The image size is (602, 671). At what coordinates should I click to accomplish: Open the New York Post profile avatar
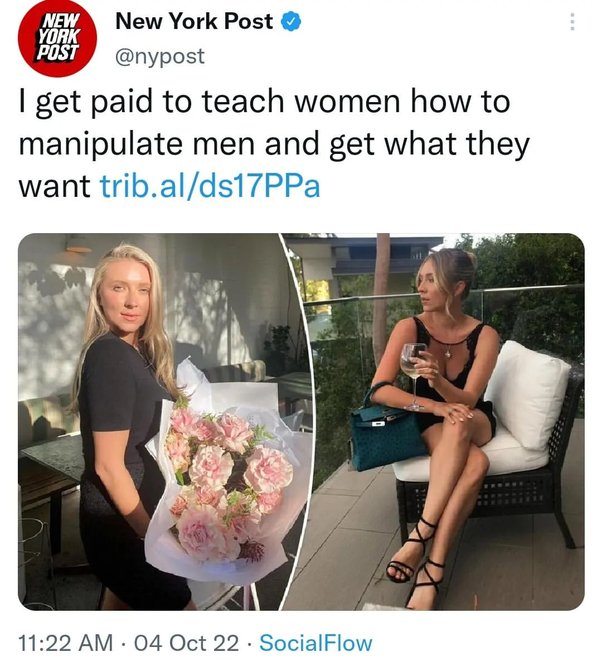tap(57, 38)
